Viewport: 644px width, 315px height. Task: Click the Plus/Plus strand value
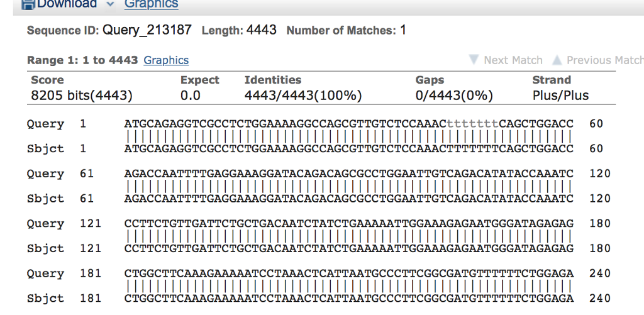click(x=560, y=96)
